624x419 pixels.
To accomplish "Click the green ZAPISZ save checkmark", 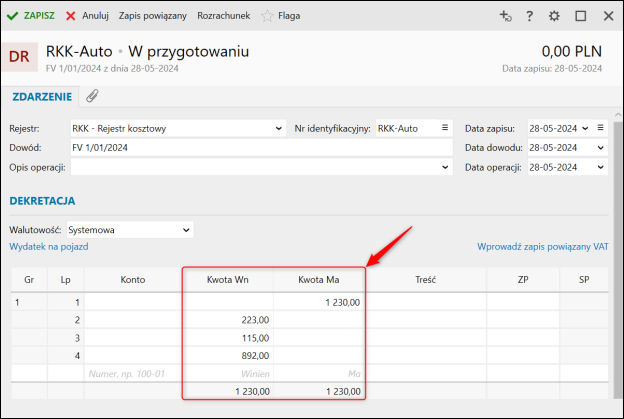I will coord(12,16).
